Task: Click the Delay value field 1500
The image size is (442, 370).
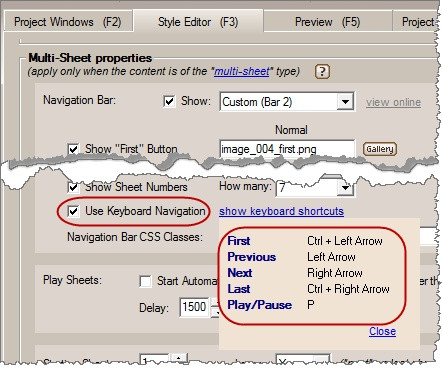Action: pos(194,307)
